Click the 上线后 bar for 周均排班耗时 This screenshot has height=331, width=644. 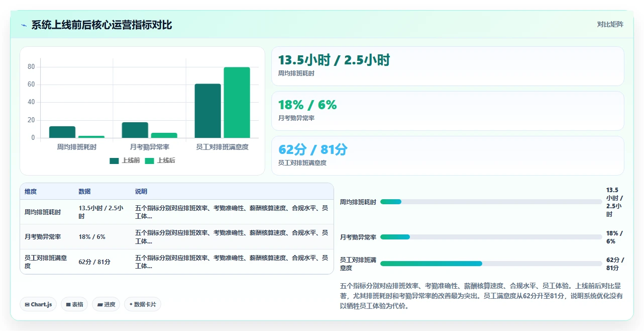coord(91,137)
